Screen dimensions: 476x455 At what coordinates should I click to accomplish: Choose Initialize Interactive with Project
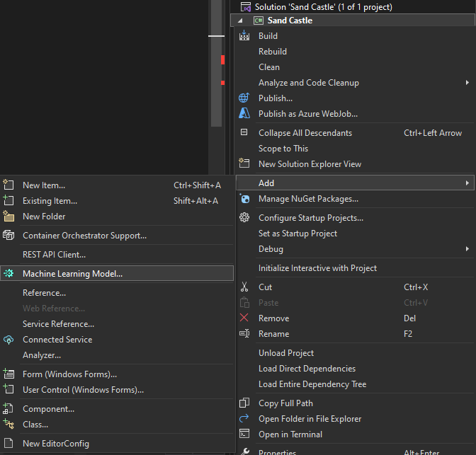tap(355, 268)
